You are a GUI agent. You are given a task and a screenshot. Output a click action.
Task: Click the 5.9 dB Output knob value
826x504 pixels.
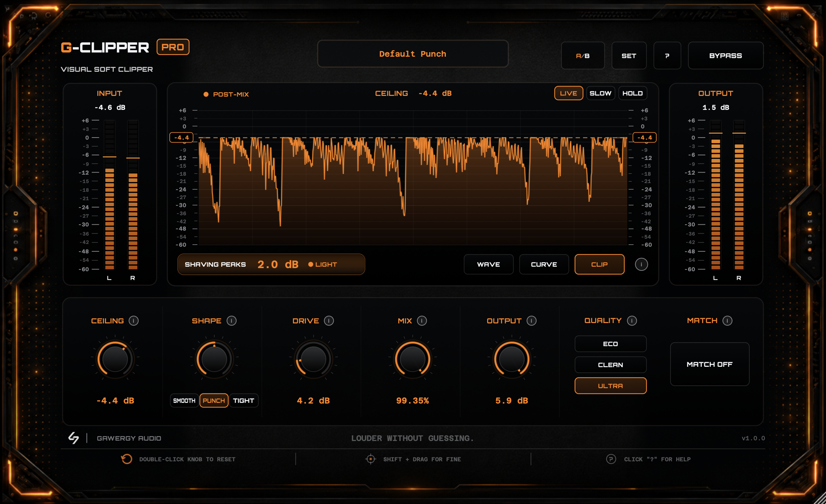[512, 400]
